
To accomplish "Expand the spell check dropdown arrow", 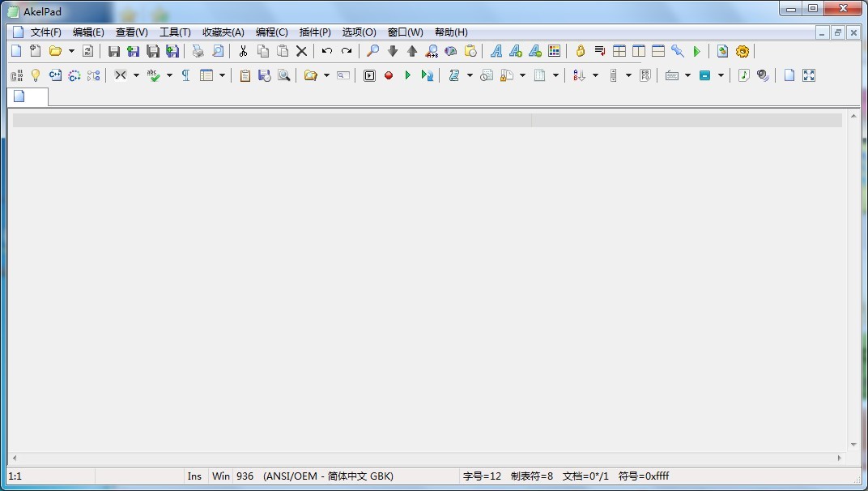I will pyautogui.click(x=169, y=75).
